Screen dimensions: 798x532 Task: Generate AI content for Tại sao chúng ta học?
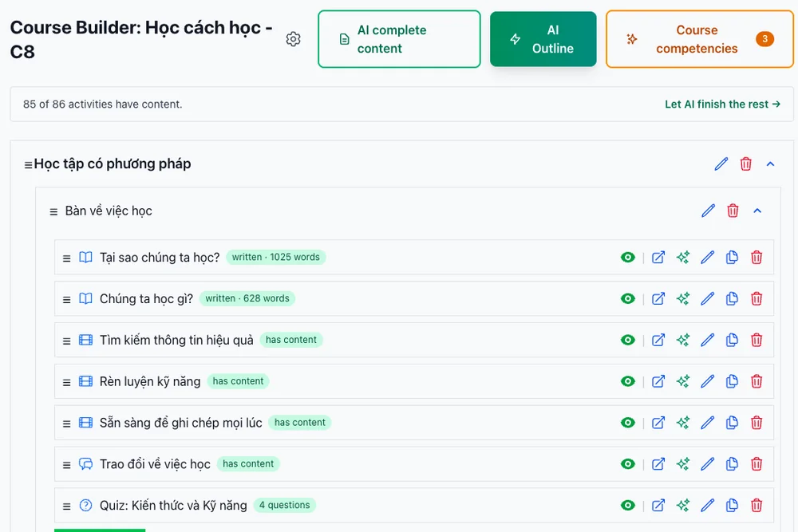click(683, 258)
